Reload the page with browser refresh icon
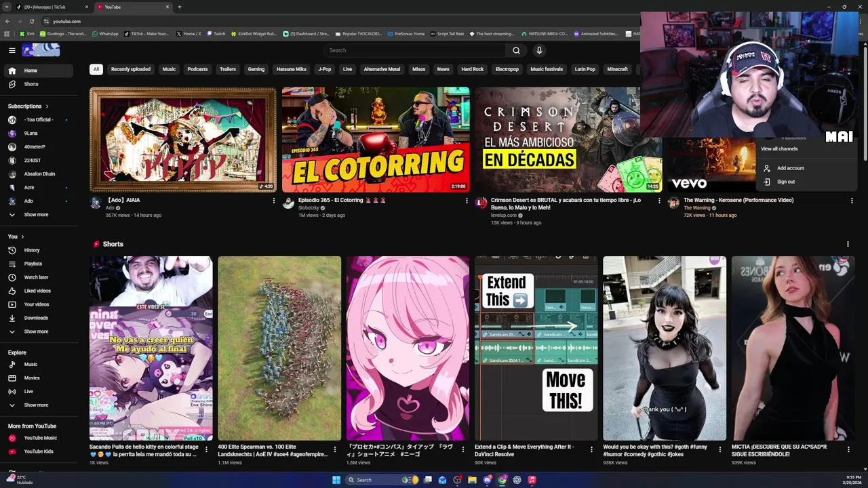Image resolution: width=868 pixels, height=488 pixels. (x=31, y=21)
